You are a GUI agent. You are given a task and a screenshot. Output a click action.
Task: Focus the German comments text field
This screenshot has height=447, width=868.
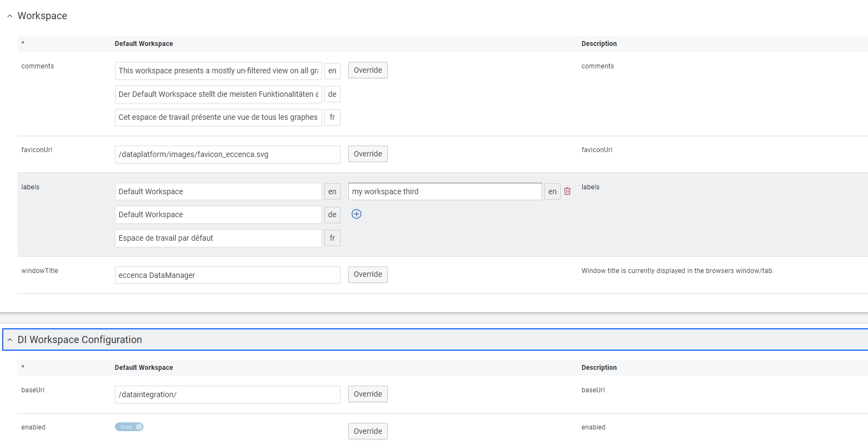[219, 94]
